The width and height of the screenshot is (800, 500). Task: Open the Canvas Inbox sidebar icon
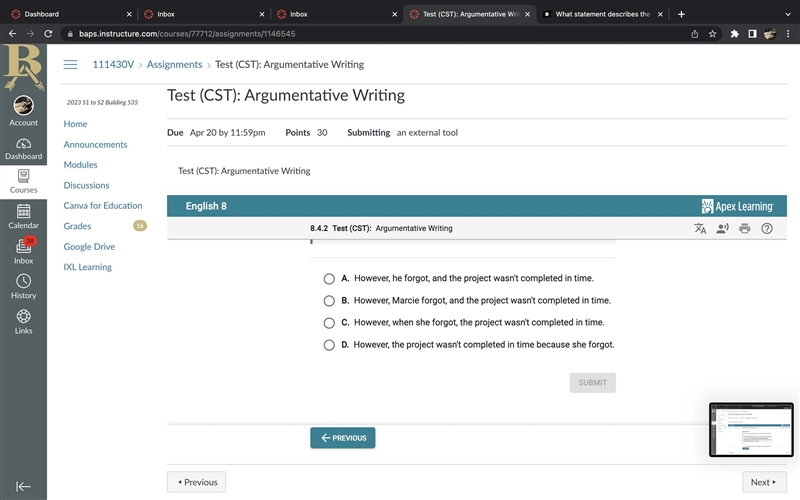click(x=23, y=251)
